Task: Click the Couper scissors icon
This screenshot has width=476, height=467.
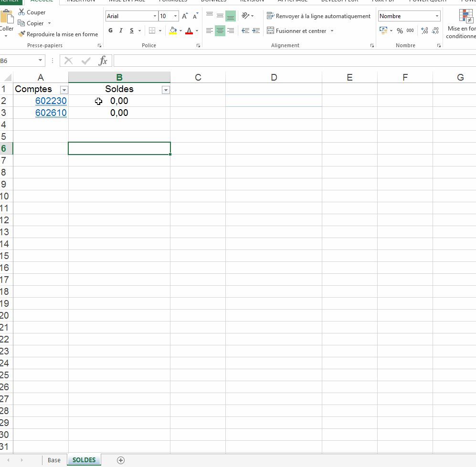Action: [21, 12]
